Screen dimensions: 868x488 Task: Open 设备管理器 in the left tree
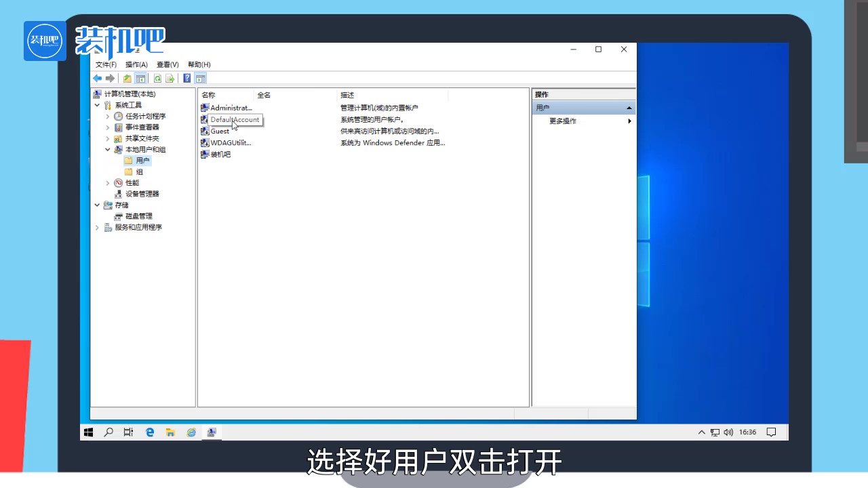(142, 193)
